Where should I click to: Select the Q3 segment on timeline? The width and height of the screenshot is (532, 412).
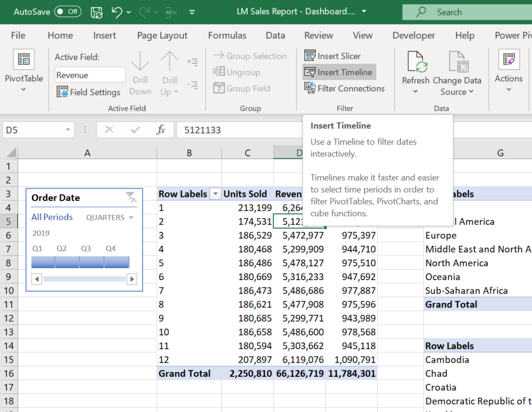click(x=92, y=262)
